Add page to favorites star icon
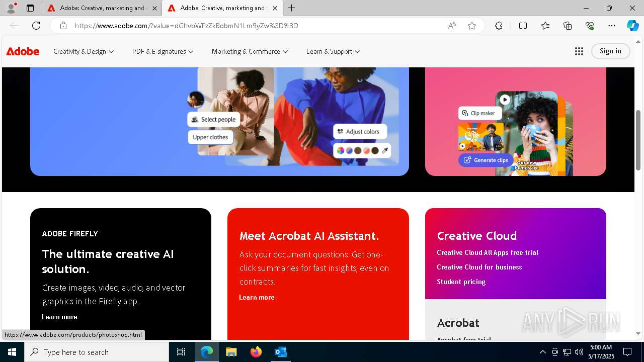644x362 pixels. point(472,26)
